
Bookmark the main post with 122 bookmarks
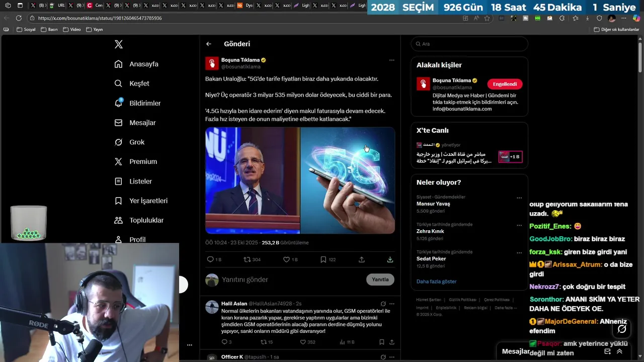tap(328, 259)
